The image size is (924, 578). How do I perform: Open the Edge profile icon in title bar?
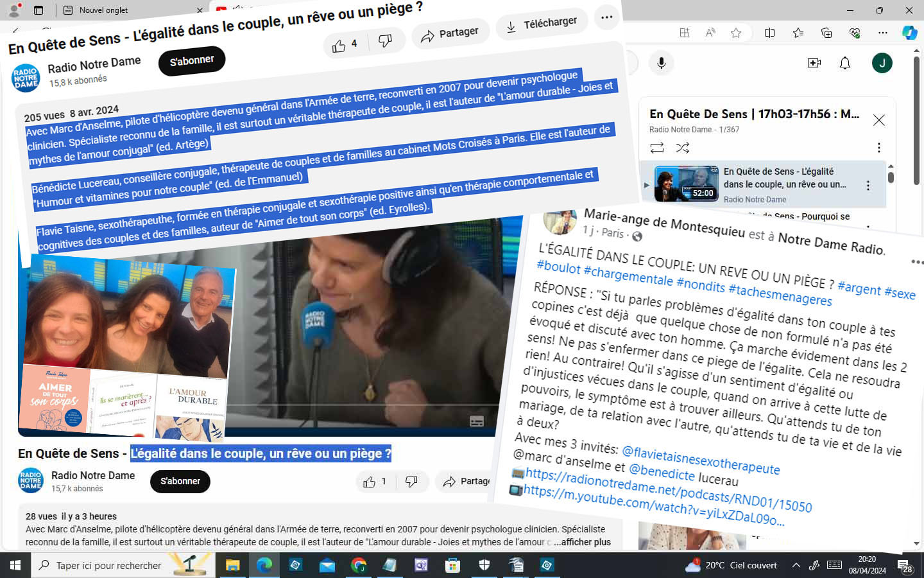(x=14, y=10)
